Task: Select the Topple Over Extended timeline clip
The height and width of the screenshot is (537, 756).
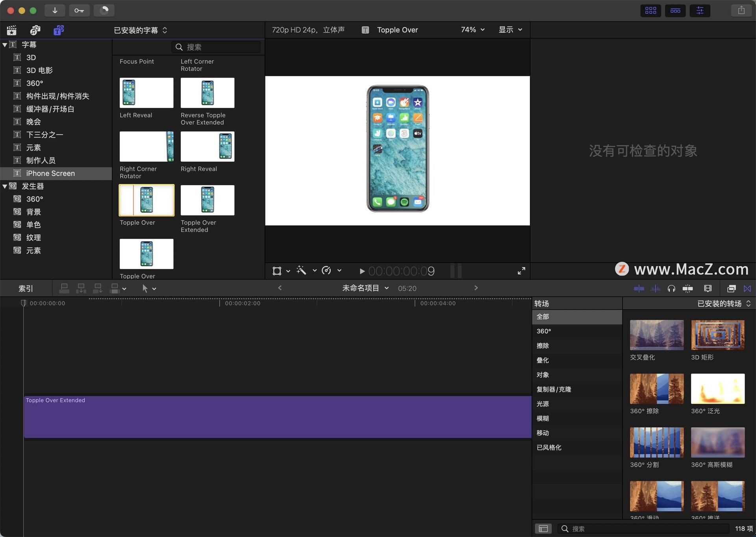Action: coord(278,417)
